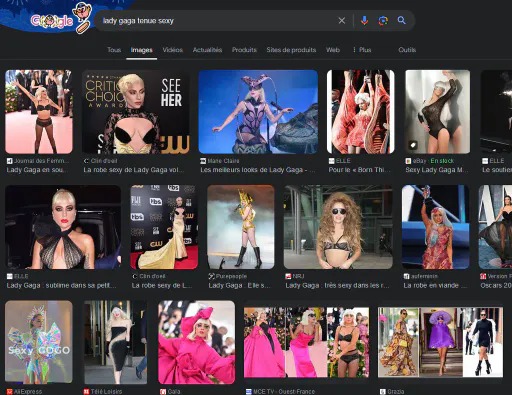
Task: Expand the Plus menu
Action: coord(362,50)
